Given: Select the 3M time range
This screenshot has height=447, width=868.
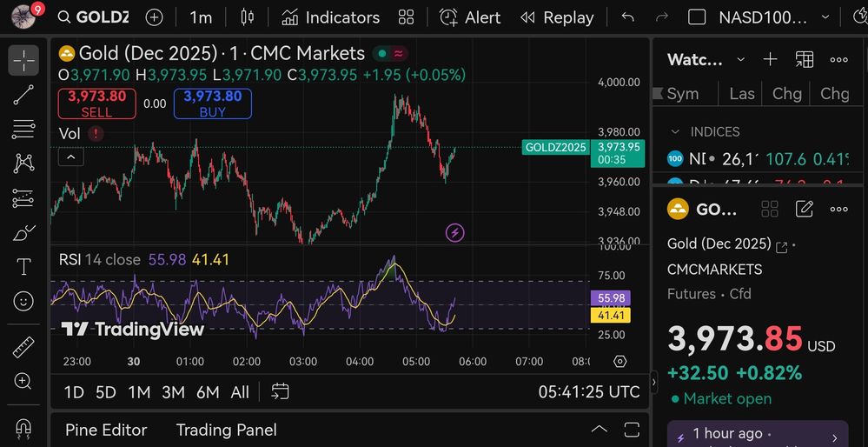Looking at the screenshot, I should pyautogui.click(x=173, y=393).
